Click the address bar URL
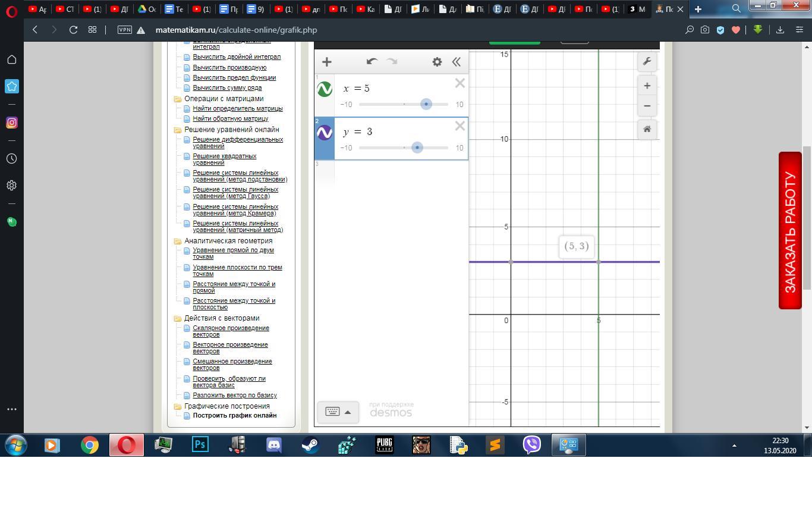 tap(236, 30)
